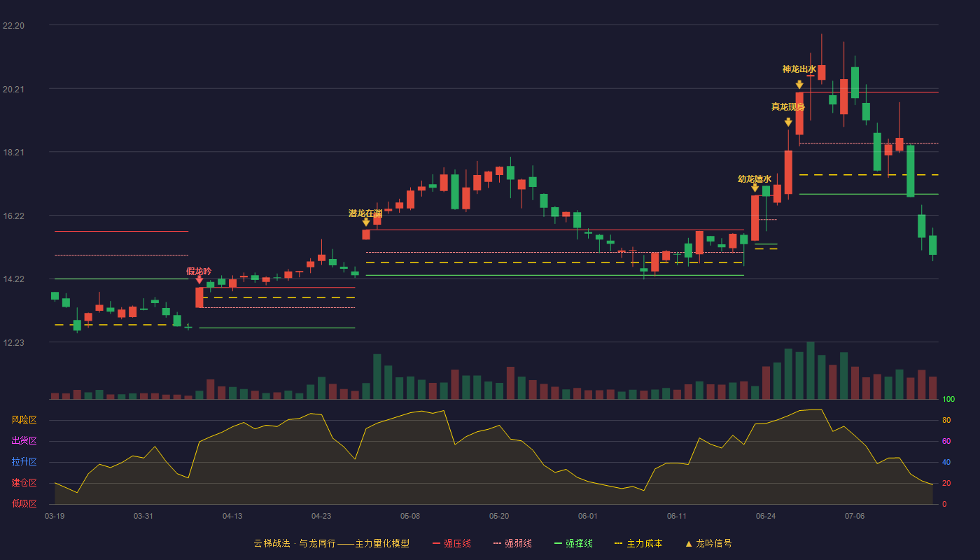Click the 14.22 price axis label

(13, 279)
